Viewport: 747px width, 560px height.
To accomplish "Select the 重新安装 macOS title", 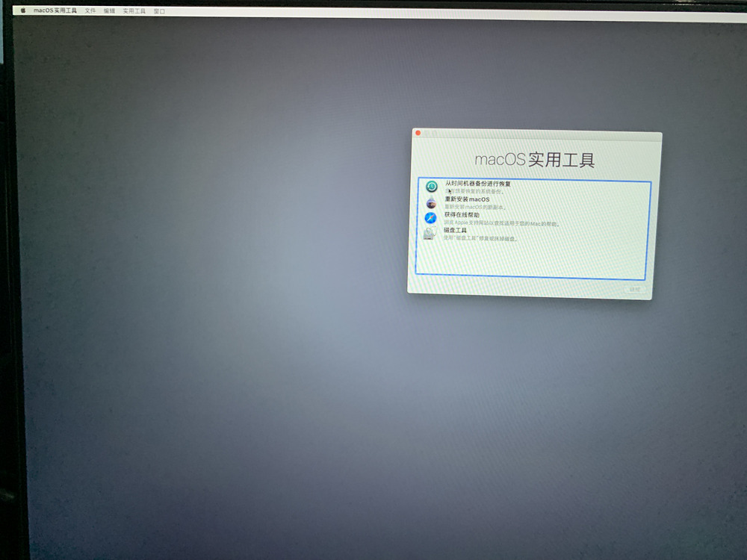I will 467,199.
